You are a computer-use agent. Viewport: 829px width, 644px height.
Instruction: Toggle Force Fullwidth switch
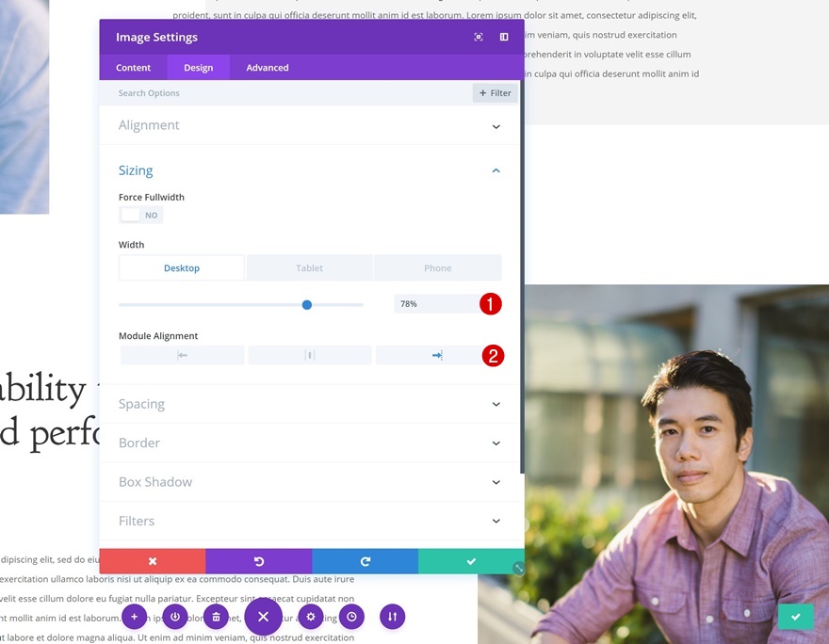[140, 215]
